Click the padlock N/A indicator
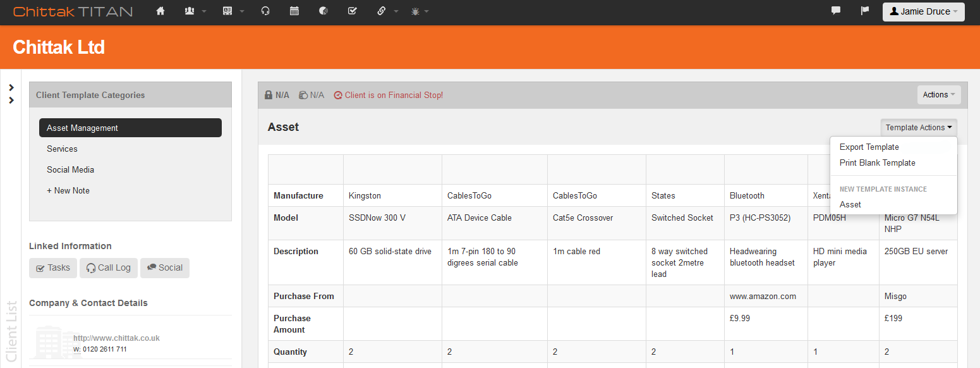This screenshot has width=980, height=368. (277, 95)
